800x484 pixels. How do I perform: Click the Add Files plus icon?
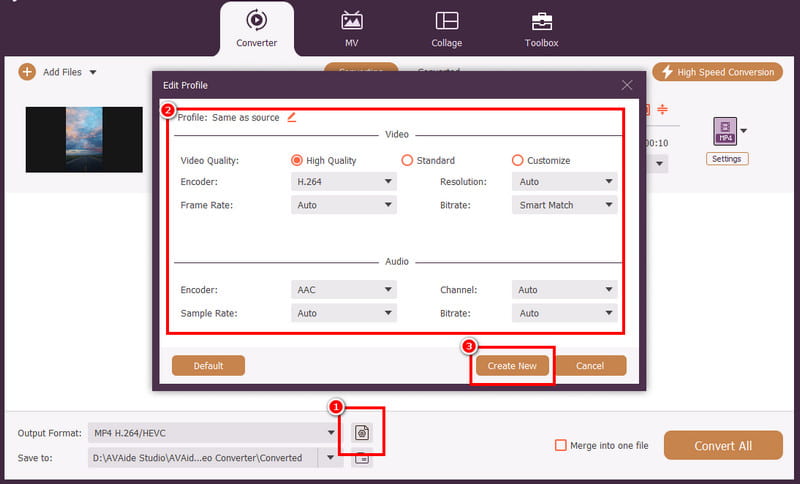(27, 72)
